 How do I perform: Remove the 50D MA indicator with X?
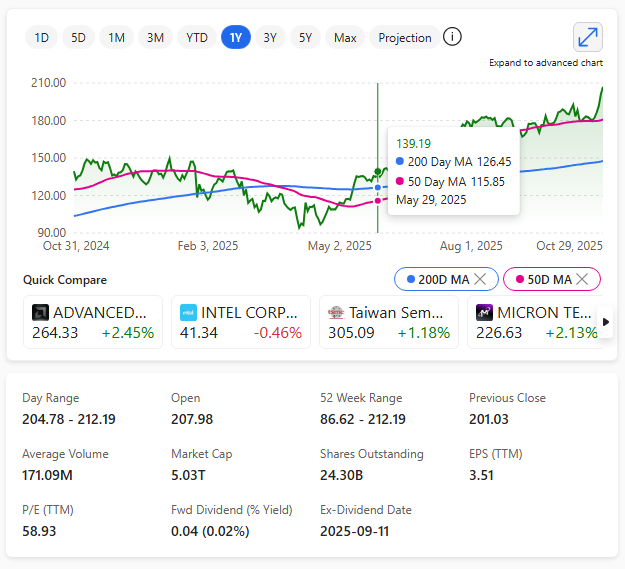(586, 279)
